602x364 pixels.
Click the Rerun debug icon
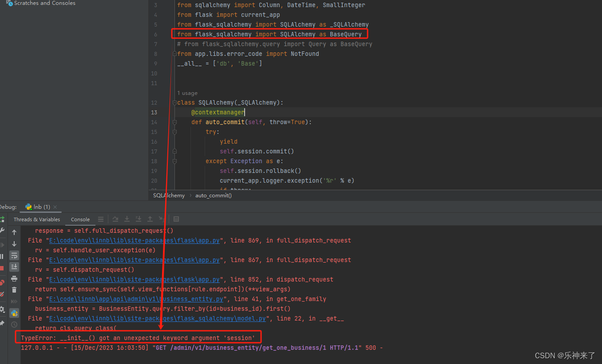tap(2, 219)
